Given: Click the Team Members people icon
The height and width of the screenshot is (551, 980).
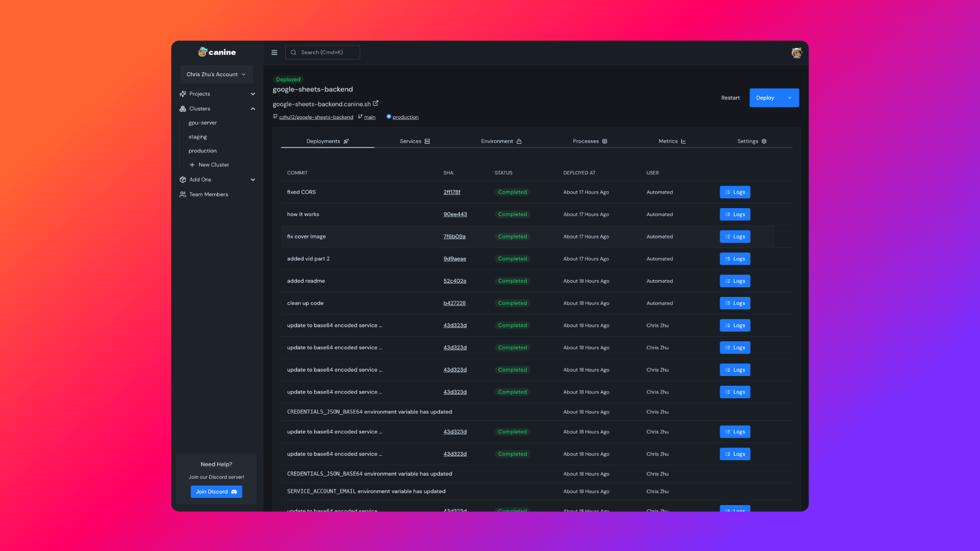Looking at the screenshot, I should (x=183, y=194).
